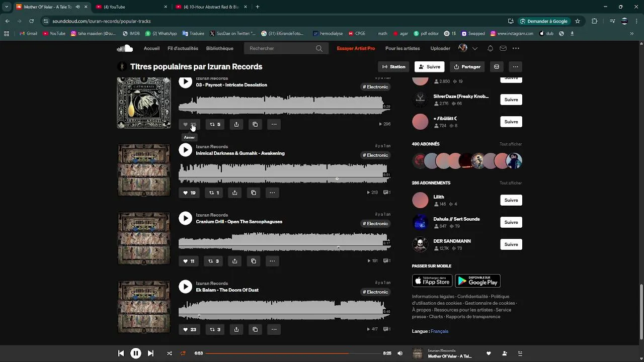This screenshot has height=362, width=644.
Task: Click Essayer Artist Pro link
Action: point(356,48)
